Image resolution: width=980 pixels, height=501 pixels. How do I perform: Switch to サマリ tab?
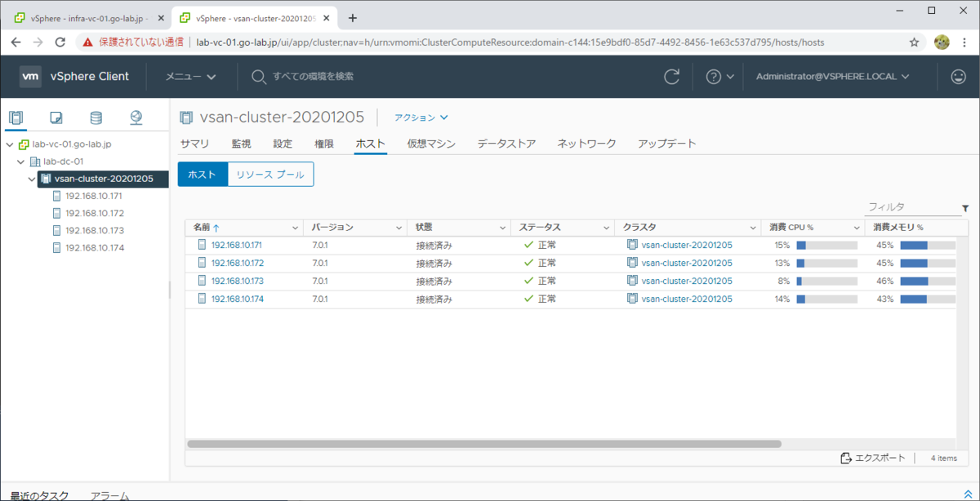[194, 144]
